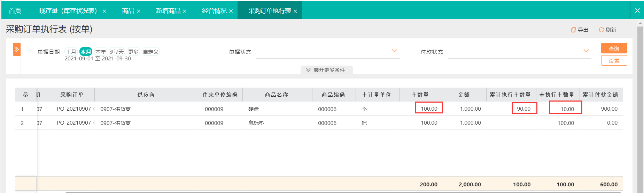Click 主数量 100.00 for 鼠标垫
644x193 pixels.
click(x=429, y=123)
